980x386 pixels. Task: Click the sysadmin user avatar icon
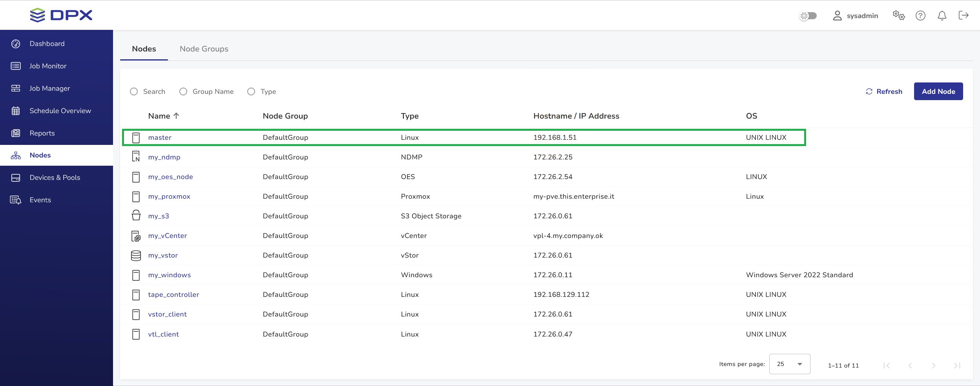coord(837,15)
